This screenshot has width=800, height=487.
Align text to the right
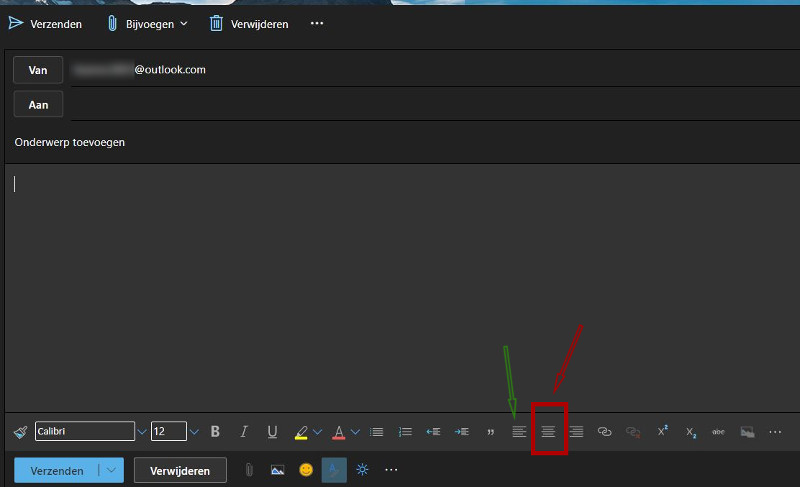pyautogui.click(x=576, y=432)
